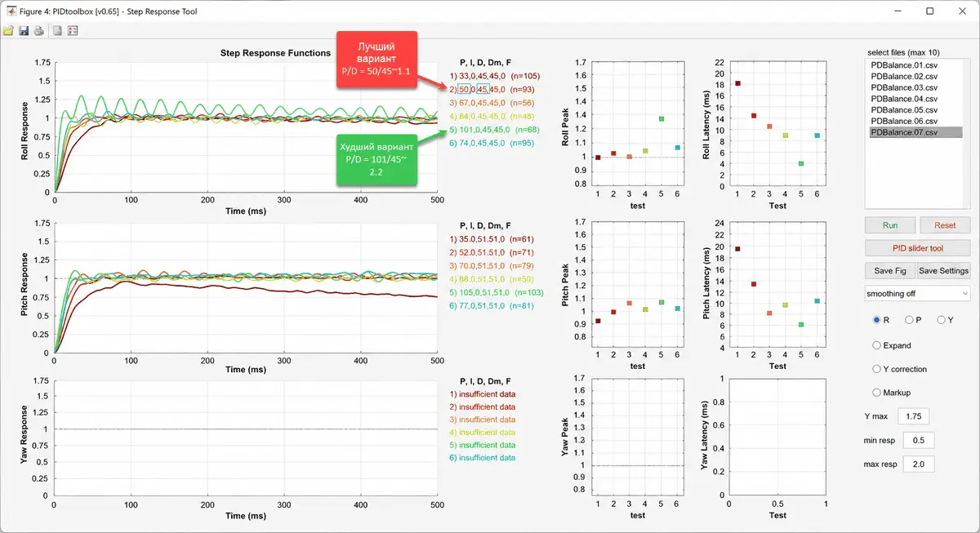The height and width of the screenshot is (533, 980).
Task: Click the Reset button
Action: [945, 224]
